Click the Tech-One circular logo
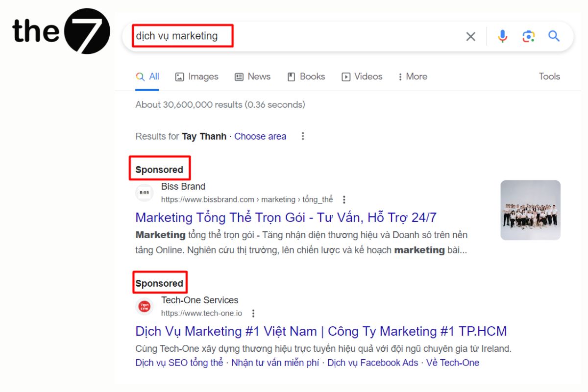The width and height of the screenshot is (588, 392). tap(145, 306)
